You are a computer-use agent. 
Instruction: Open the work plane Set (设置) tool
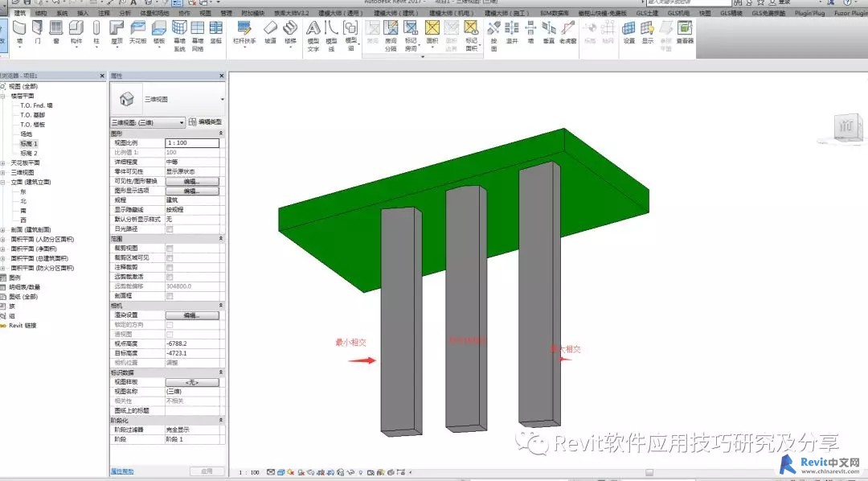coord(628,31)
